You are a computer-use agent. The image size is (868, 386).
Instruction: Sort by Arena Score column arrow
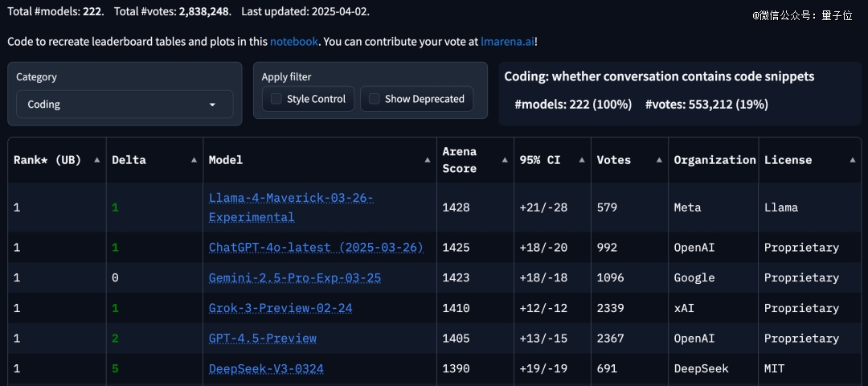pos(505,160)
